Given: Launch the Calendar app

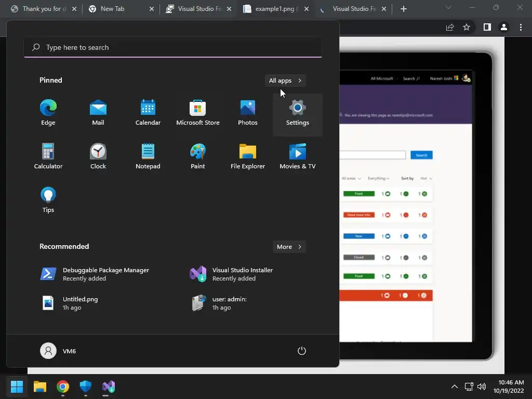Looking at the screenshot, I should pyautogui.click(x=148, y=113).
